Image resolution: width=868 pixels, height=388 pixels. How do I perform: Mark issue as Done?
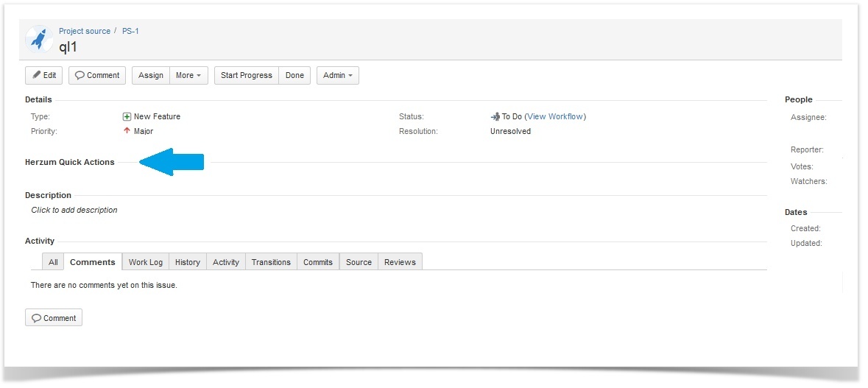pyautogui.click(x=294, y=75)
